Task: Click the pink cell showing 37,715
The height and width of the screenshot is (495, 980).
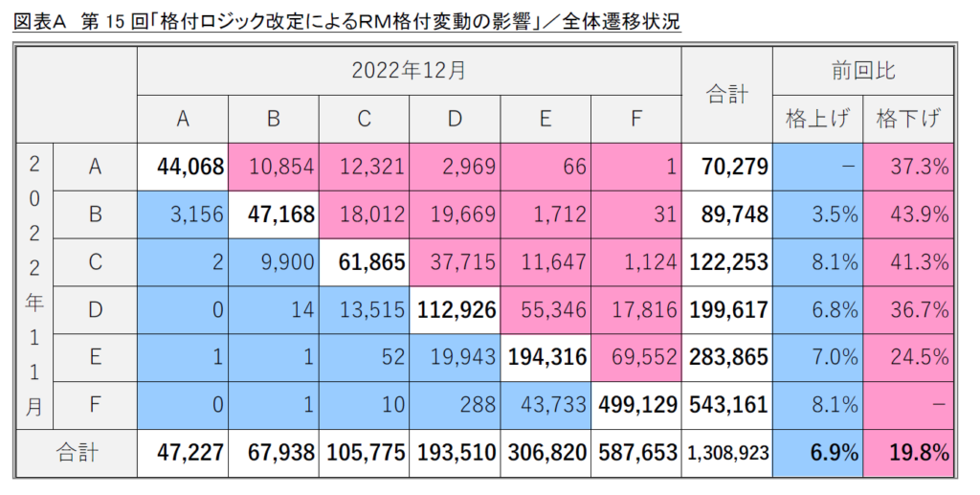Action: click(x=455, y=262)
